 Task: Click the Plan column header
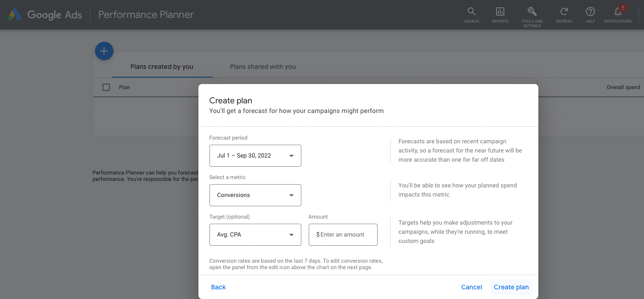[x=124, y=87]
